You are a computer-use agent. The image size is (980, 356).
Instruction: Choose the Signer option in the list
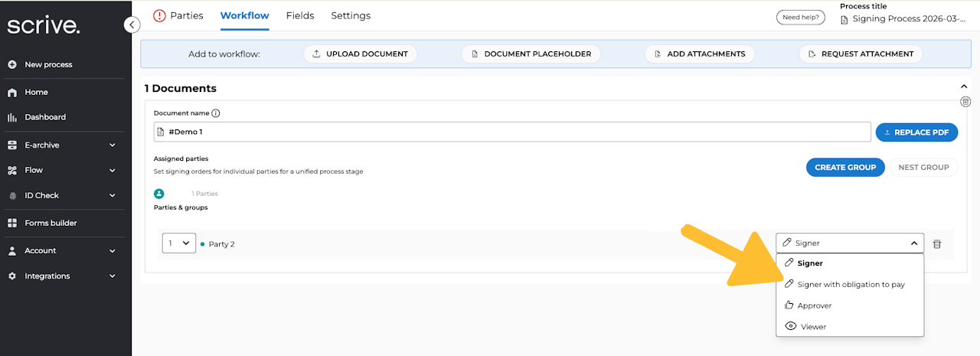tap(850, 263)
